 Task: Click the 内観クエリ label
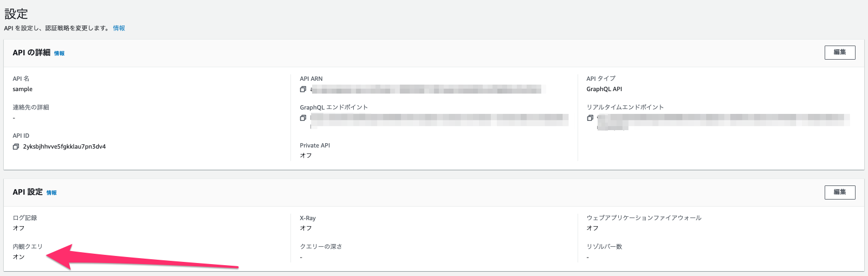coord(28,247)
